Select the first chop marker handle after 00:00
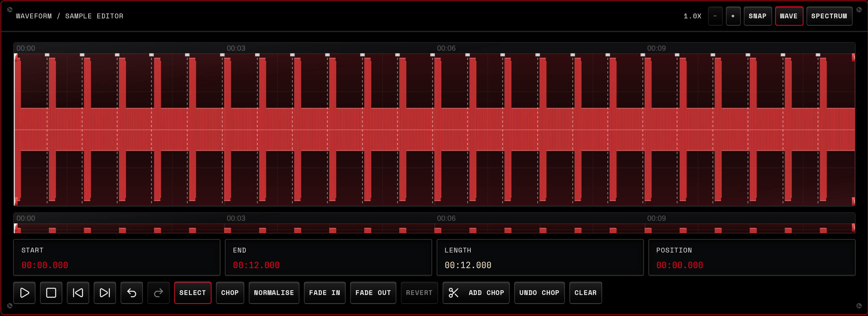Viewport: 868px width, 316px height. pyautogui.click(x=47, y=55)
